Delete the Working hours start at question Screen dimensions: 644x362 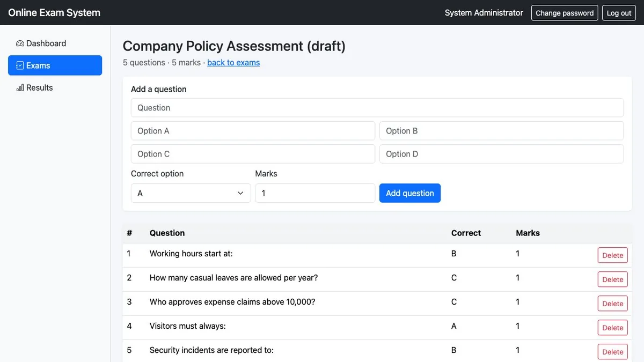pyautogui.click(x=612, y=255)
